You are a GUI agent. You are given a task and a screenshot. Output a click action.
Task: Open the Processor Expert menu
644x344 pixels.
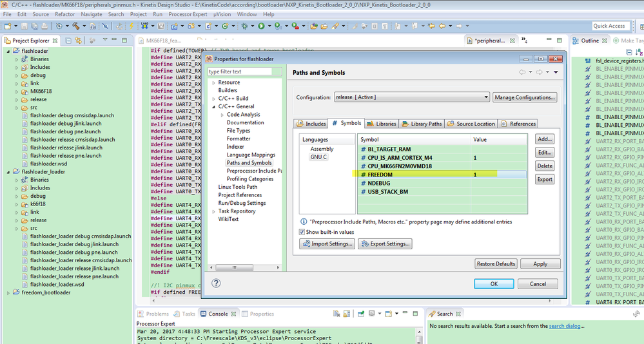[x=188, y=14]
